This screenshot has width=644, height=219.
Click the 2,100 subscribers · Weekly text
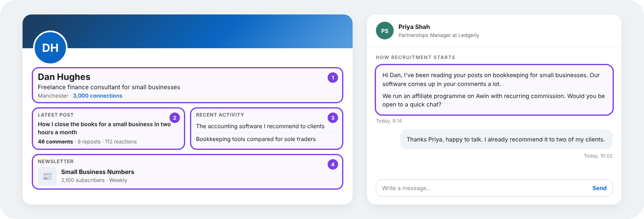click(x=94, y=180)
